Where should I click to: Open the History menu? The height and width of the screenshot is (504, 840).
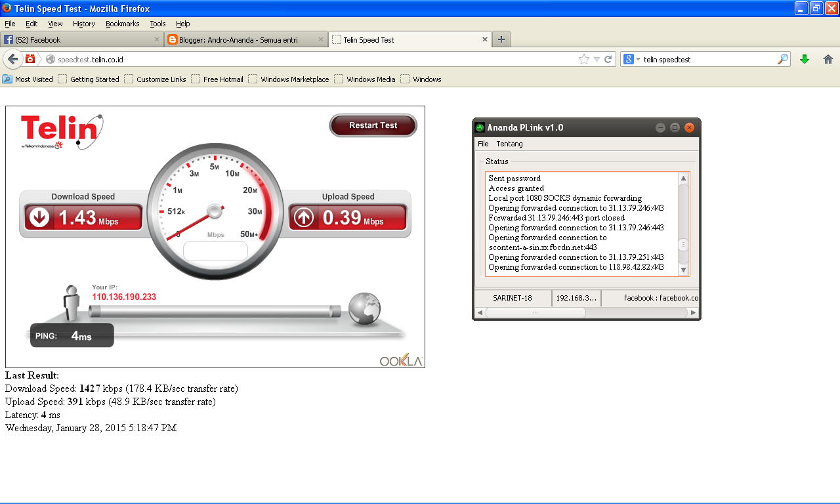(84, 24)
